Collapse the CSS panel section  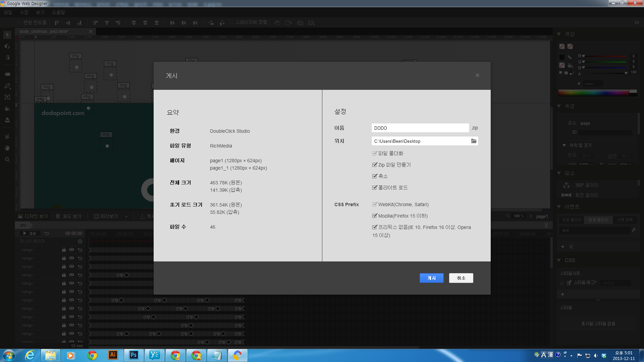(x=559, y=260)
